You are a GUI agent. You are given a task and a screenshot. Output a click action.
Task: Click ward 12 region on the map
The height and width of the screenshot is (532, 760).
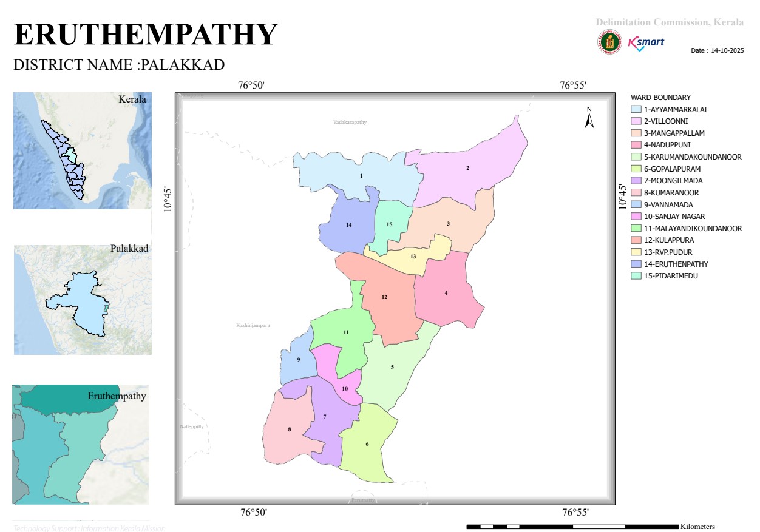point(384,297)
